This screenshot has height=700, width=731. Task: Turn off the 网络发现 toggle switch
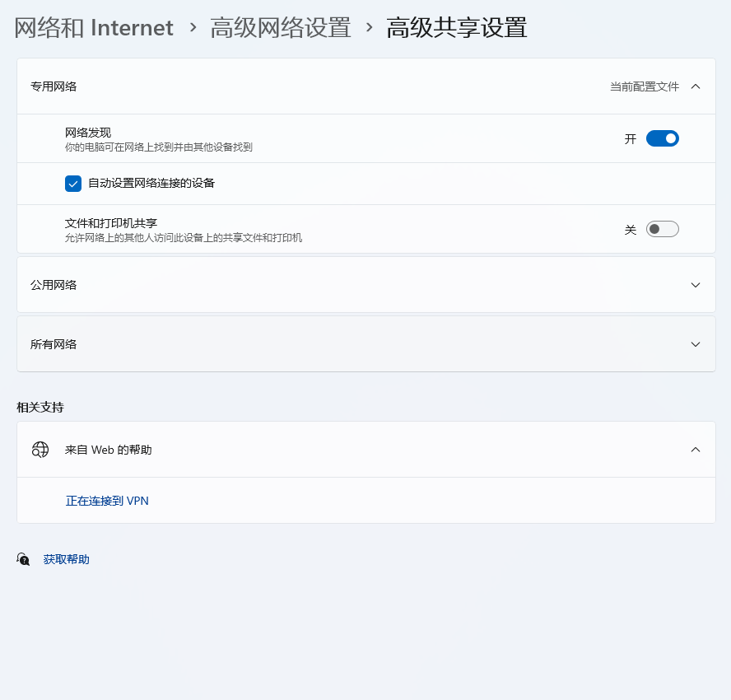point(662,138)
